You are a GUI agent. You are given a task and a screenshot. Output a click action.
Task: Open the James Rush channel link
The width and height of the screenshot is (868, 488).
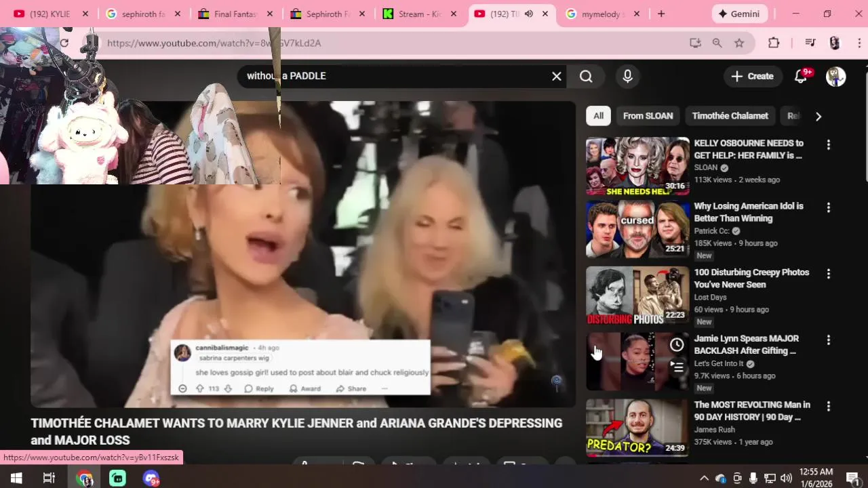pos(715,430)
